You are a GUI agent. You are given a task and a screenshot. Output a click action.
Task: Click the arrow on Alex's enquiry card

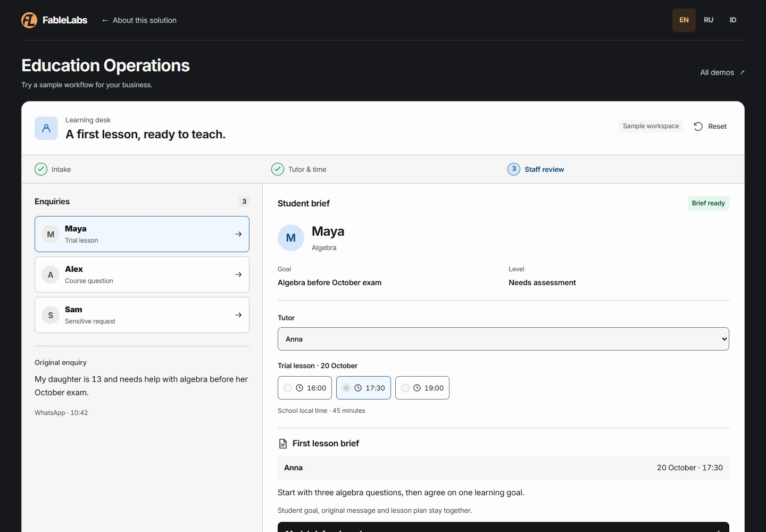coord(238,275)
